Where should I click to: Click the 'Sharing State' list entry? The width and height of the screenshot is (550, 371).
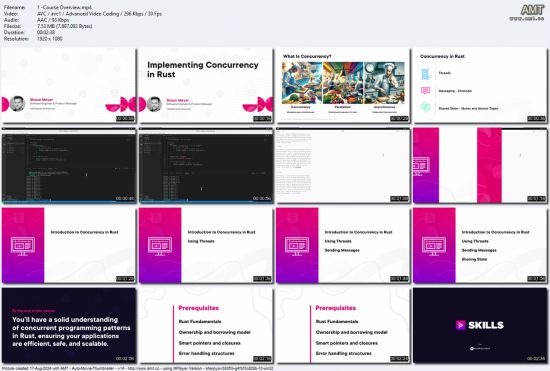(474, 259)
